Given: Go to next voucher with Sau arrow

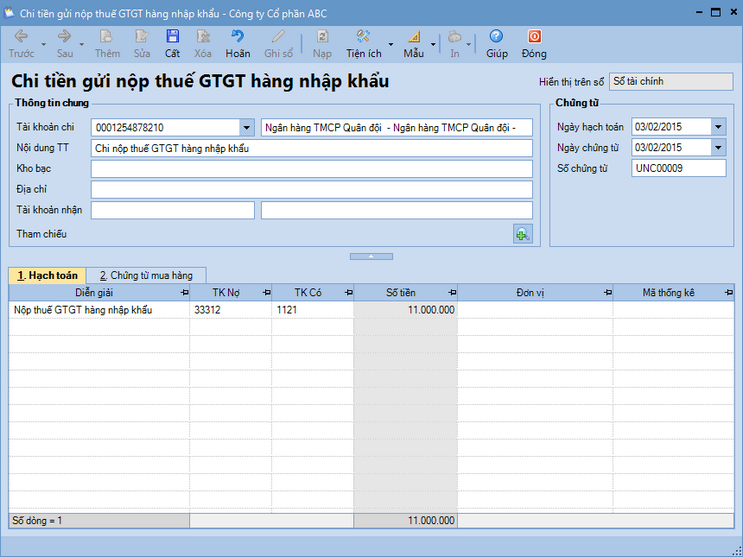Looking at the screenshot, I should pos(64,37).
